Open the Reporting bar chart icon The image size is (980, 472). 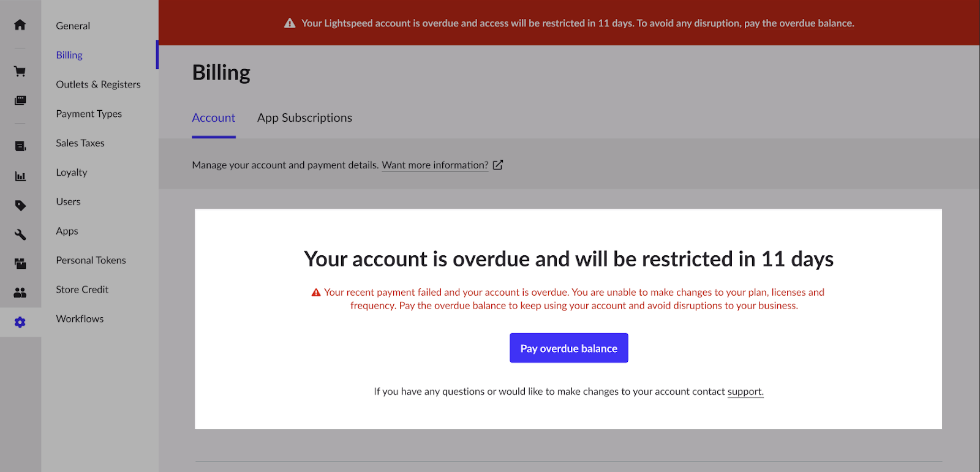pos(20,176)
